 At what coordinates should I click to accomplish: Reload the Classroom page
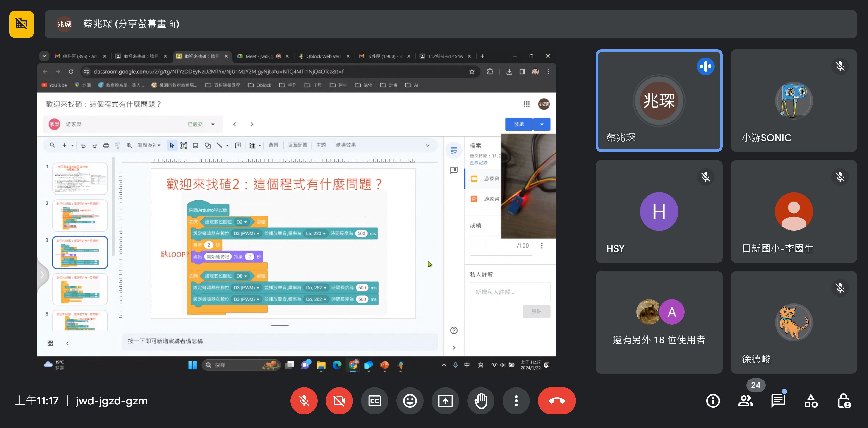pyautogui.click(x=71, y=71)
